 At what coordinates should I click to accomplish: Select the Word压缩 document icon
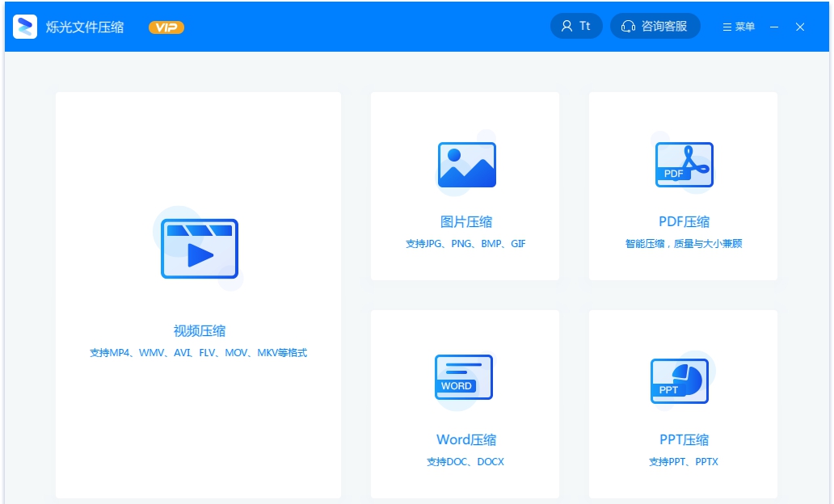[465, 377]
